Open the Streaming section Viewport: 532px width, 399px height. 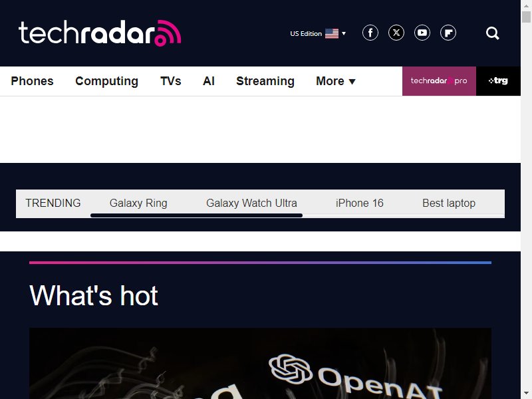point(265,81)
